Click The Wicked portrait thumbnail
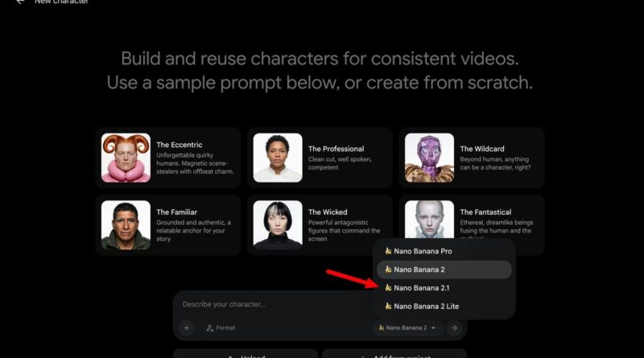This screenshot has height=358, width=644. (x=278, y=225)
